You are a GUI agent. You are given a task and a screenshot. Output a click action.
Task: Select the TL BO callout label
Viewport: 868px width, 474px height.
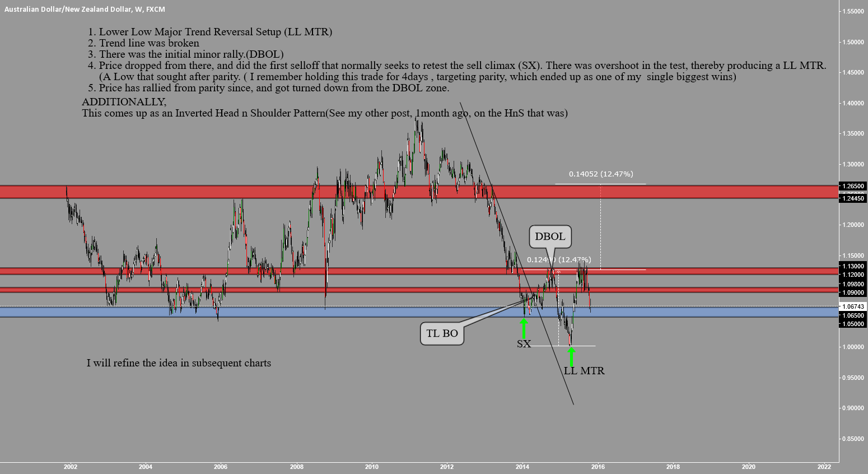[442, 333]
